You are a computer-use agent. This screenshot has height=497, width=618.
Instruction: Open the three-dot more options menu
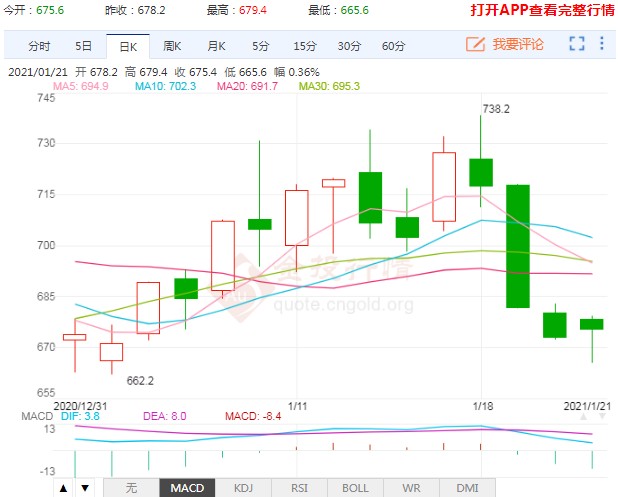[x=601, y=43]
